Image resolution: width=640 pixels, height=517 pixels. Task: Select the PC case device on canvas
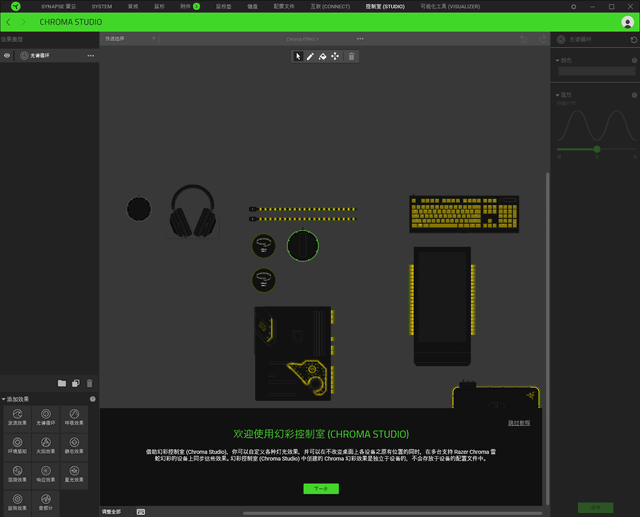pyautogui.click(x=442, y=306)
